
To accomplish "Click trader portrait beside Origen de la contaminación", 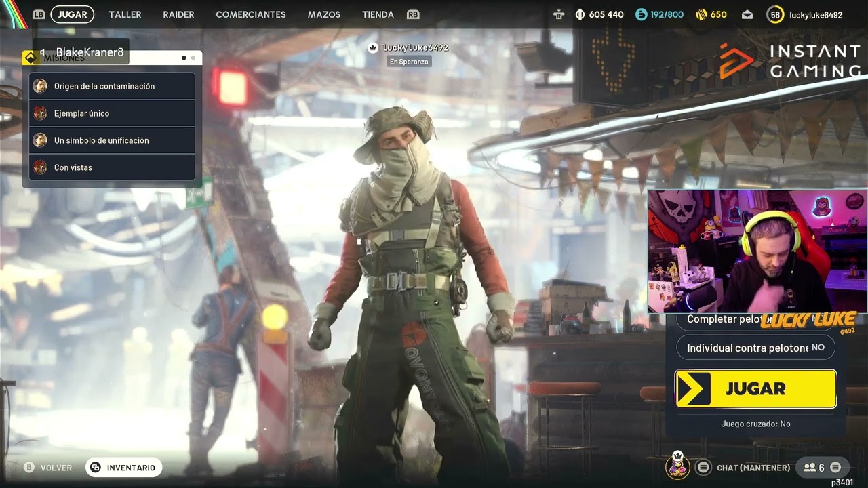I will click(40, 86).
